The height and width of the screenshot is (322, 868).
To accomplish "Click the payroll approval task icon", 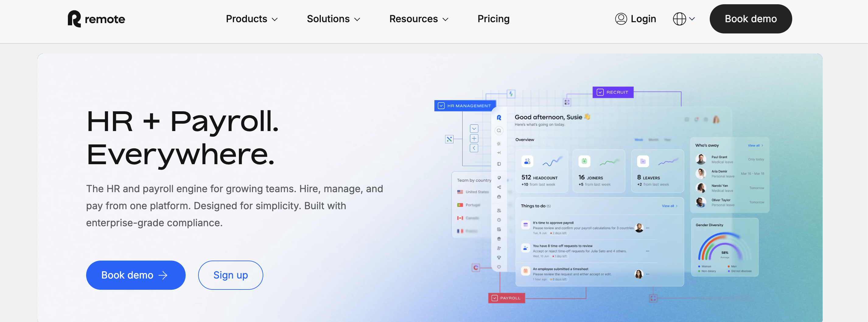I will click(525, 225).
